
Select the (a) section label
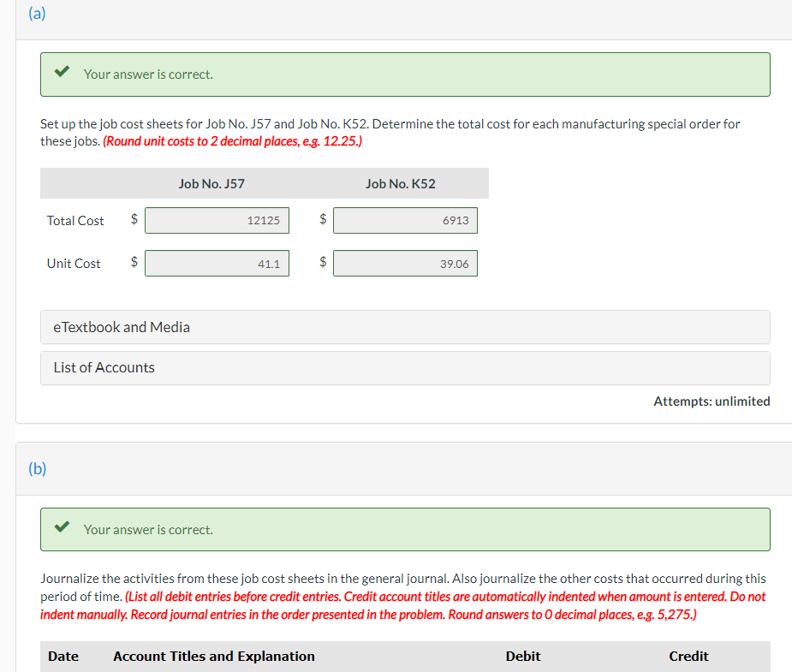38,13
